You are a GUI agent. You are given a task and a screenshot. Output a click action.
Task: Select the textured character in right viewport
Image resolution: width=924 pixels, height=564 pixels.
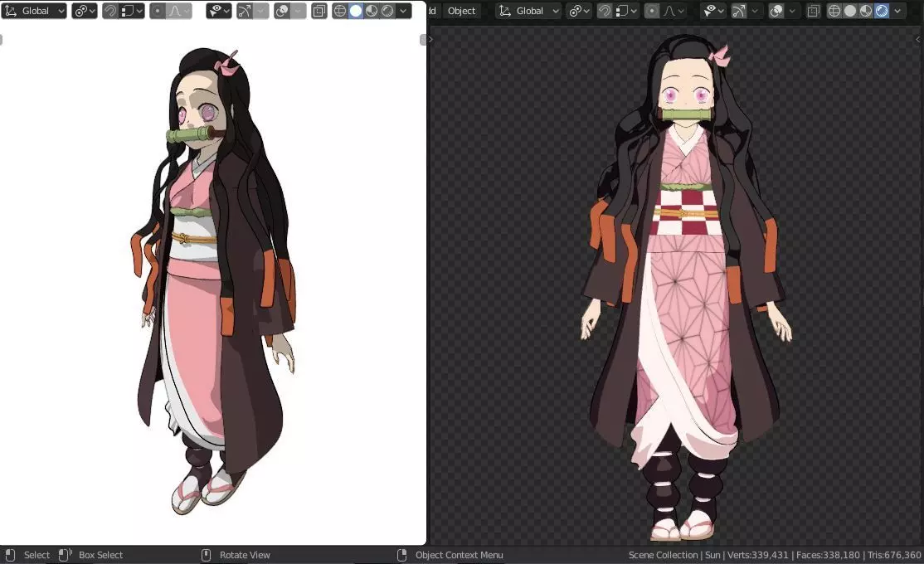[x=687, y=289]
